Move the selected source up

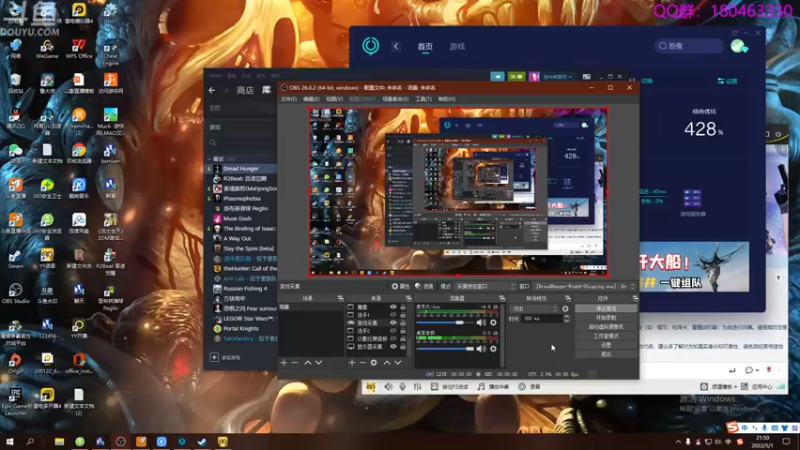tap(387, 362)
